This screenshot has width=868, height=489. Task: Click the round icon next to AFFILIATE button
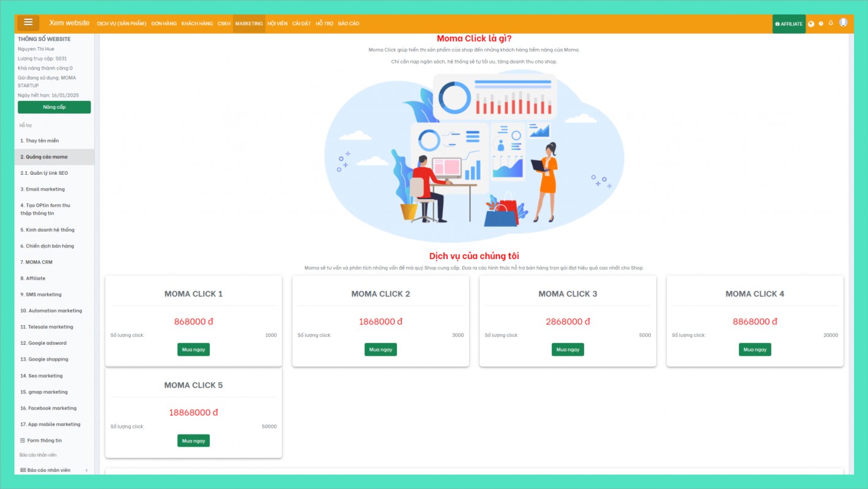[x=811, y=24]
